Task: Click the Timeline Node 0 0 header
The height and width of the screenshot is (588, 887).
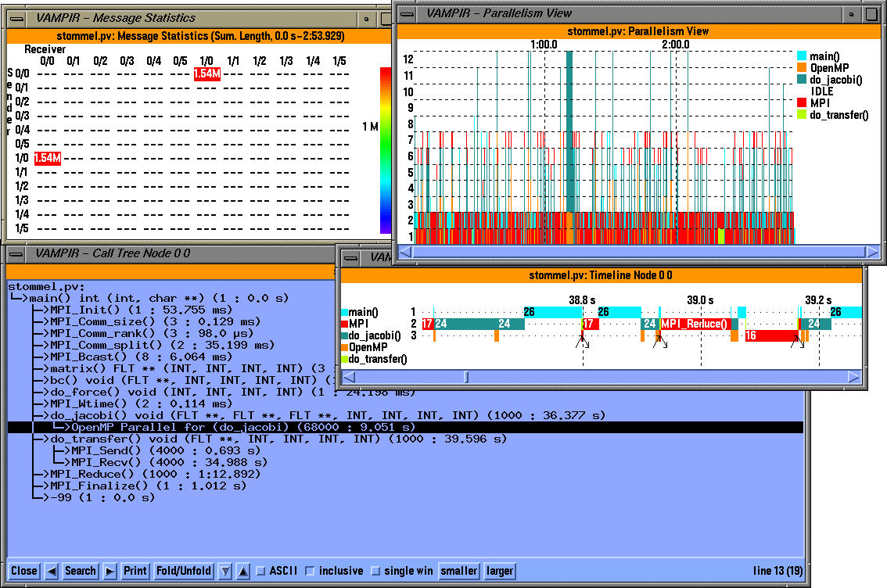Action: click(601, 275)
